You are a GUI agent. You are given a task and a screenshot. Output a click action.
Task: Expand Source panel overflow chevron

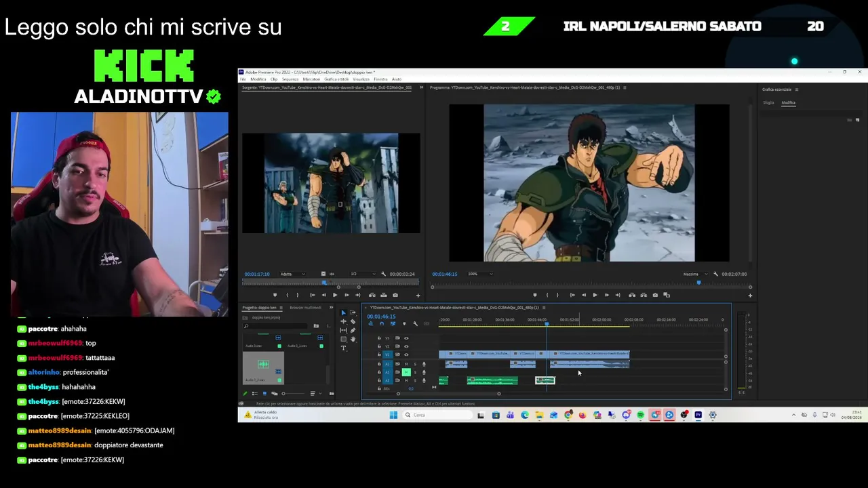[421, 87]
